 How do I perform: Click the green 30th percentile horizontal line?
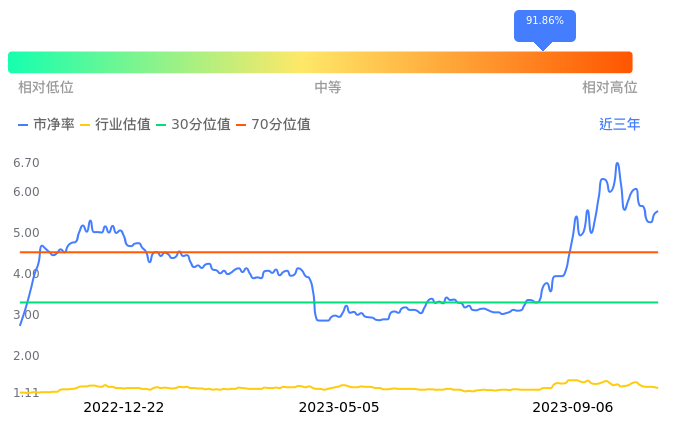pos(200,302)
